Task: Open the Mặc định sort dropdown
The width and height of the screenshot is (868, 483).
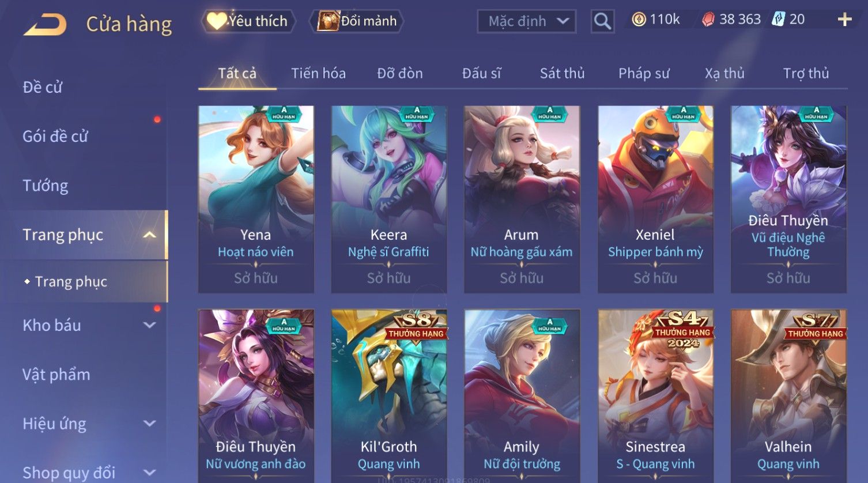Action: [527, 21]
